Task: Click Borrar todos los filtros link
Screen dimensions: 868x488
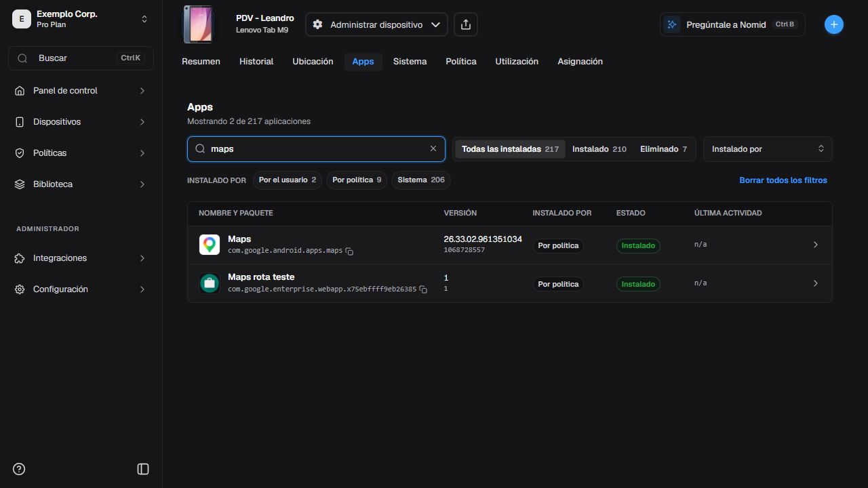Action: (783, 180)
